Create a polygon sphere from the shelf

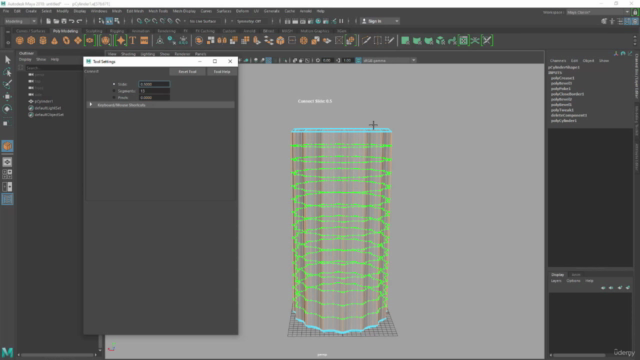[x=19, y=40]
